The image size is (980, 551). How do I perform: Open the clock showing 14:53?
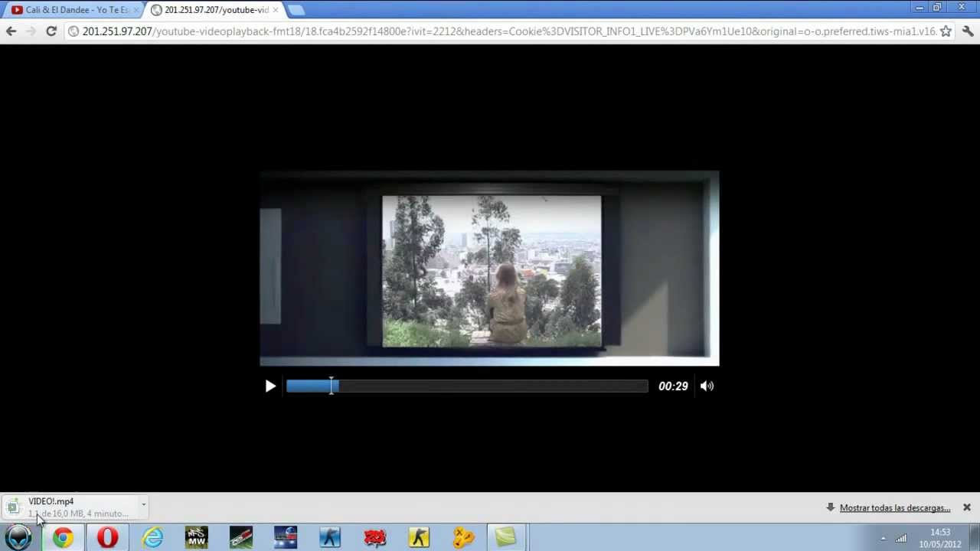point(940,538)
